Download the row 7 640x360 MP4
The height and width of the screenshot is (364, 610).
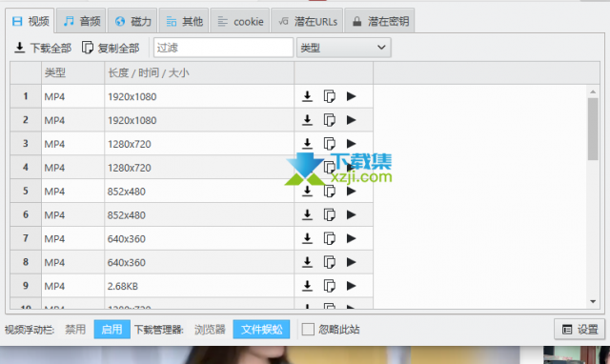(307, 238)
